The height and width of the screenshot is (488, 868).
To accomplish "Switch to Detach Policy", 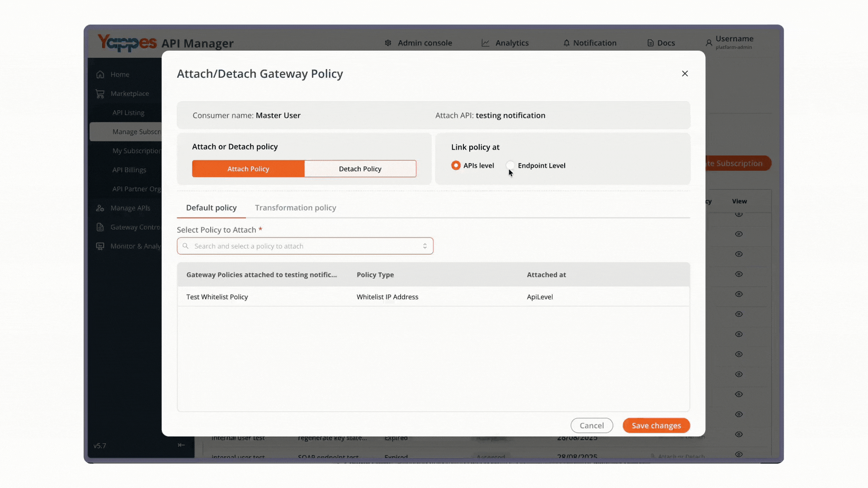I will [360, 169].
